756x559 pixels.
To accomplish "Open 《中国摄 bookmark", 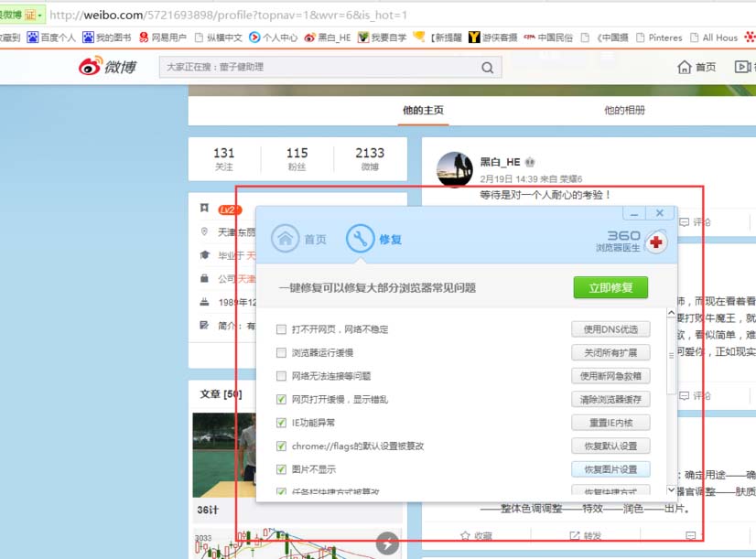I will [x=604, y=38].
